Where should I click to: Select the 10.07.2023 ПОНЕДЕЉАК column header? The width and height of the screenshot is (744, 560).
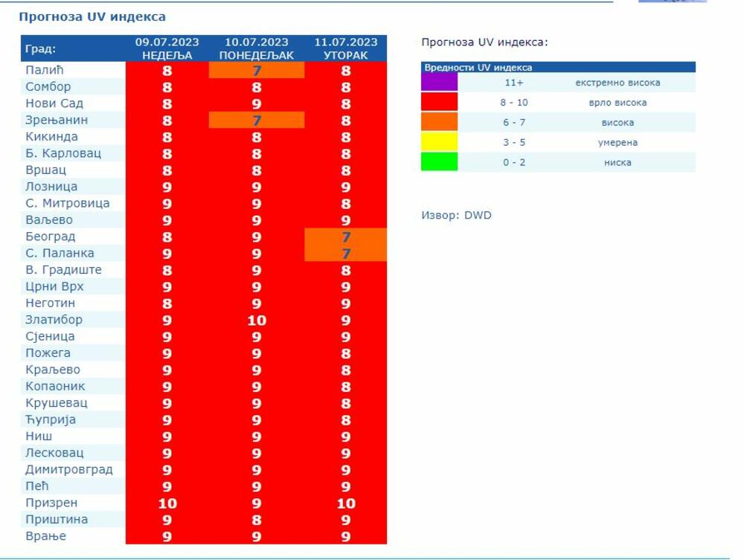tap(257, 49)
